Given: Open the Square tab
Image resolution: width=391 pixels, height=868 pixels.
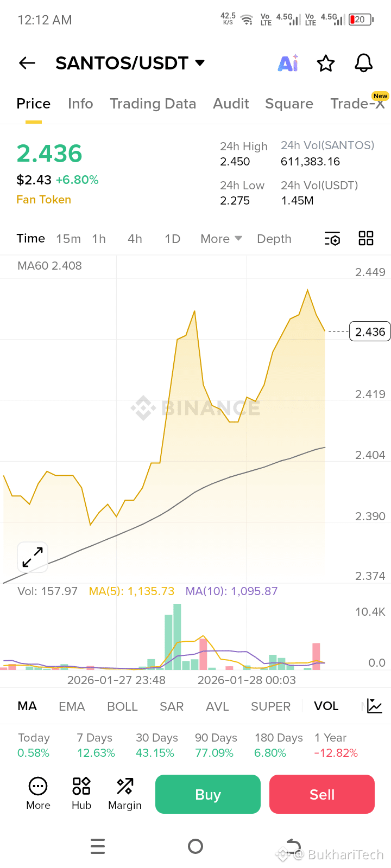Looking at the screenshot, I should coord(289,104).
